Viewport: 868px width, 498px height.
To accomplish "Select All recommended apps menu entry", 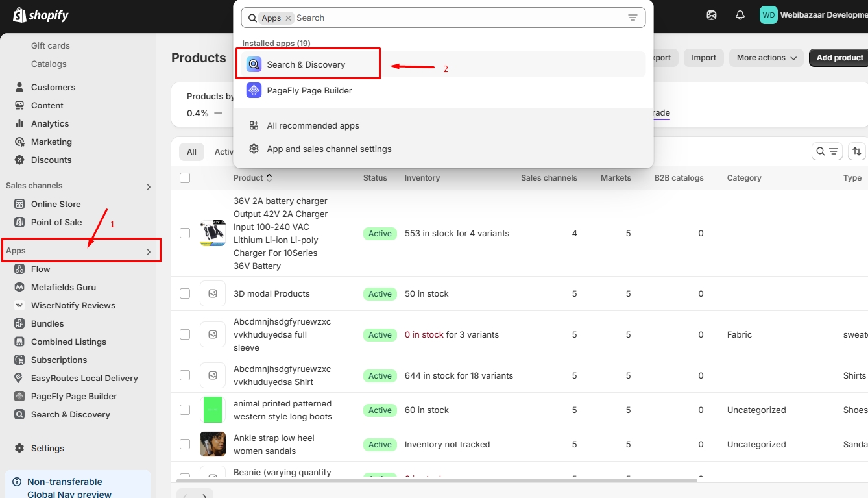I will coord(313,125).
